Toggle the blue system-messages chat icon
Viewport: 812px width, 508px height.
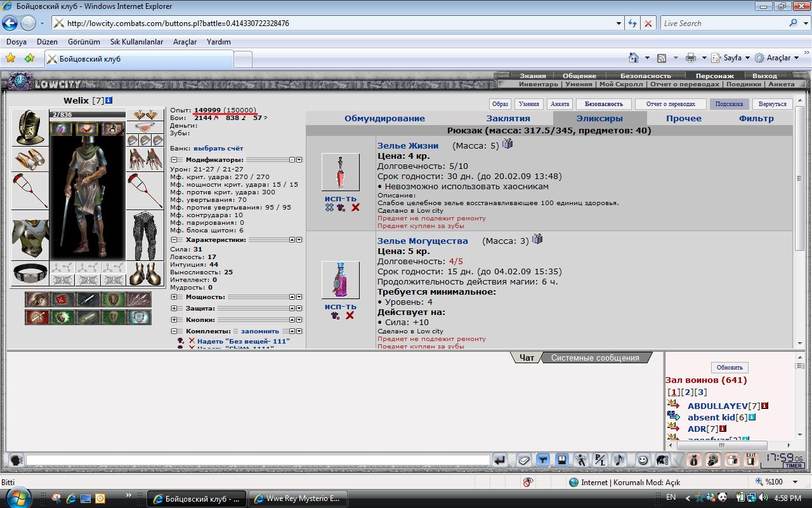pos(562,460)
